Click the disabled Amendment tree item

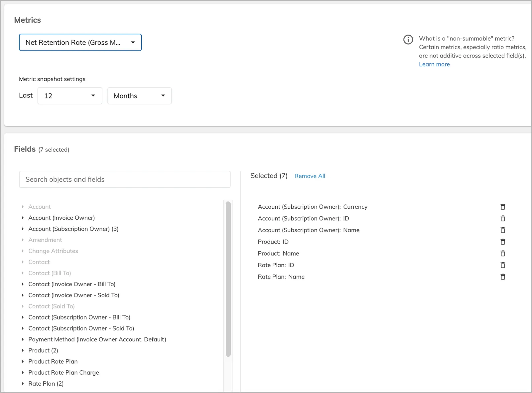(x=45, y=240)
